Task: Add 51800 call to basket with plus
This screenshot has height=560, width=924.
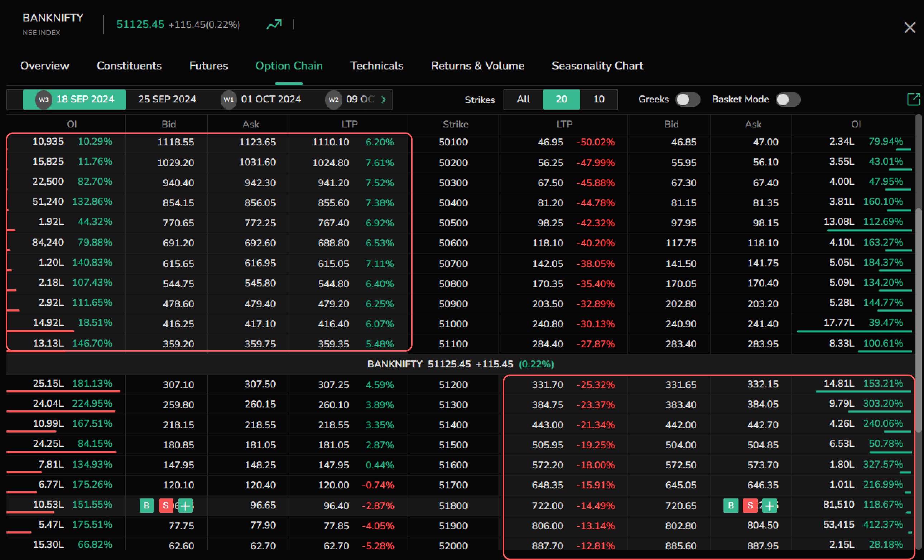Action: tap(185, 506)
